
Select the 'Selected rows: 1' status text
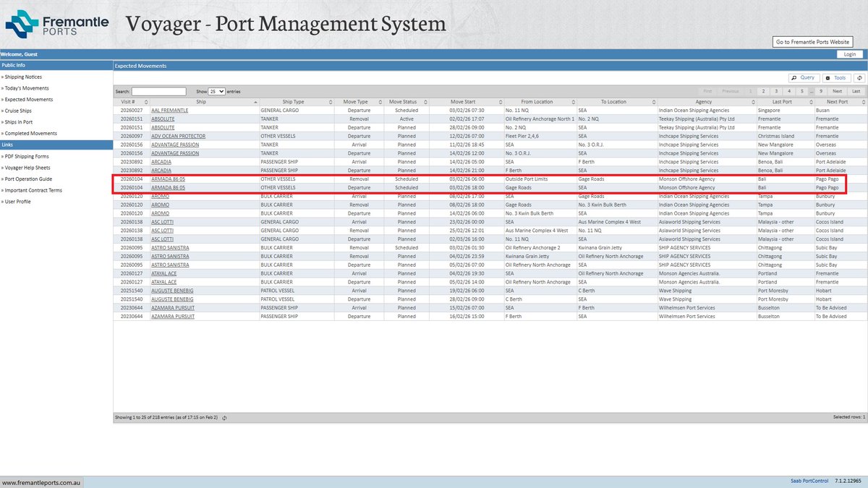849,417
